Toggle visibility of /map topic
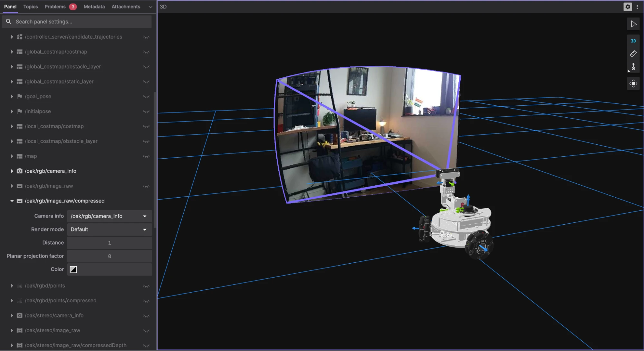 pyautogui.click(x=146, y=156)
